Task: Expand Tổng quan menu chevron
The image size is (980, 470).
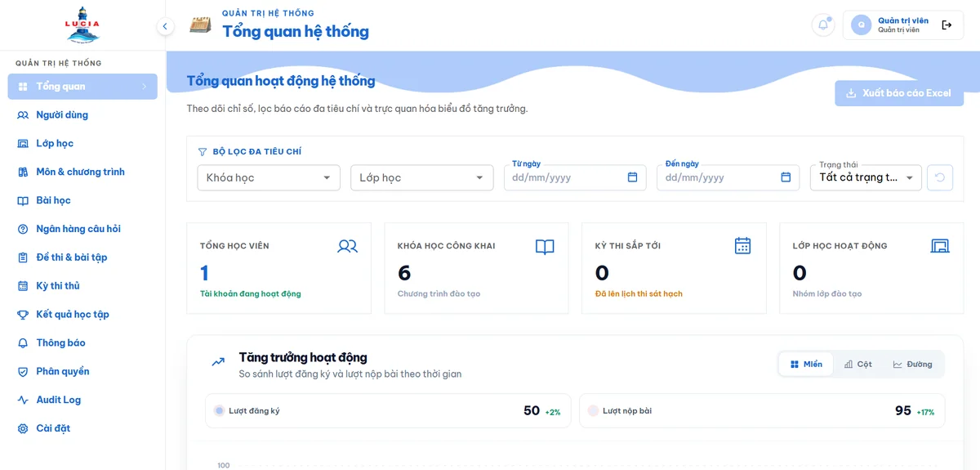Action: 144,87
